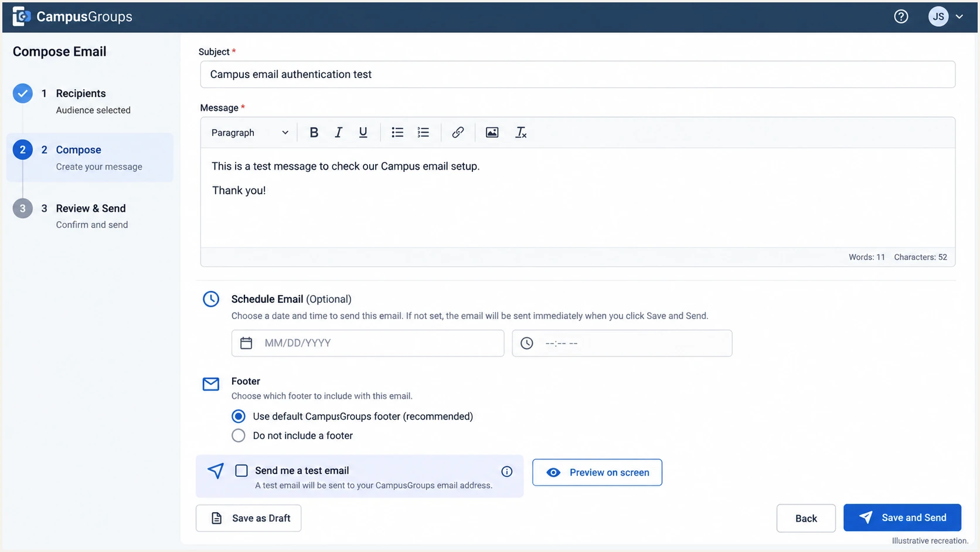Select the Compose step

90,157
